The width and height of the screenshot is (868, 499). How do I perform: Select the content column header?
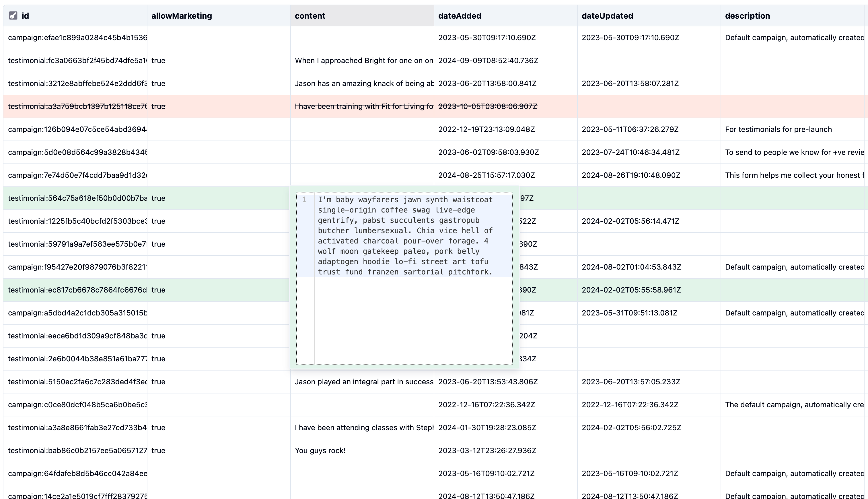362,16
